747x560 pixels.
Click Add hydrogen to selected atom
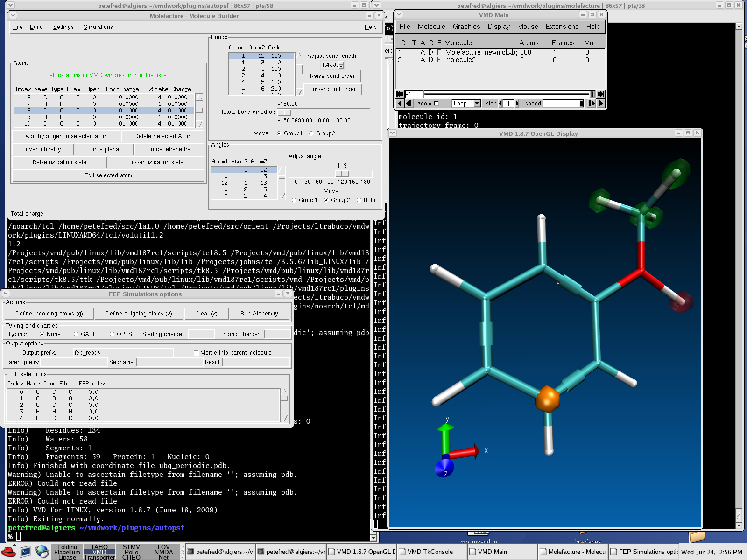click(x=66, y=136)
